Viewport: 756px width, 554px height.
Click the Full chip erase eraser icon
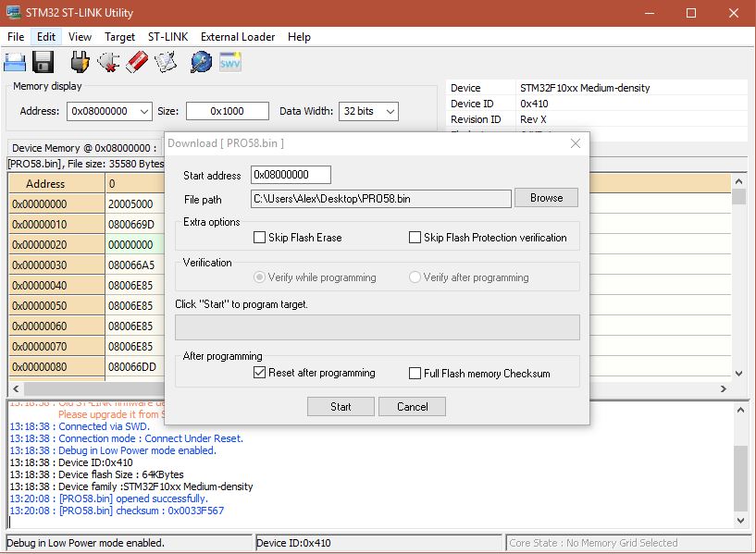137,62
